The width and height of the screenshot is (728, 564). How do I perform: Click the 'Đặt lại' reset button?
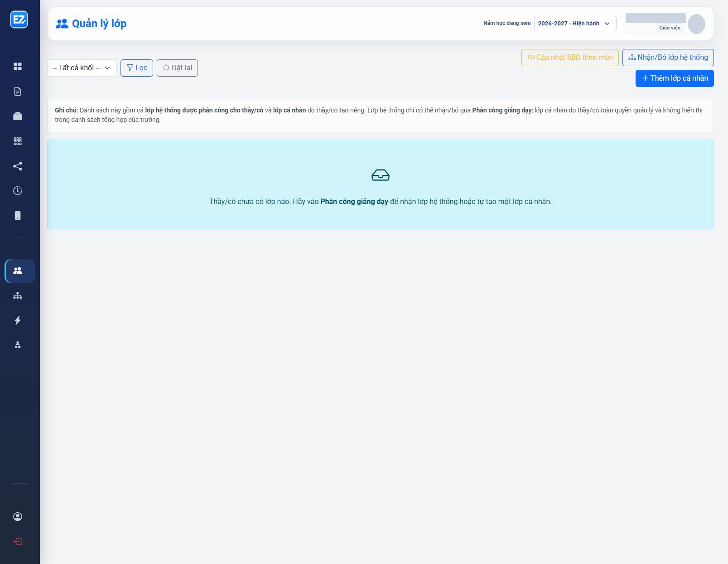click(x=177, y=68)
